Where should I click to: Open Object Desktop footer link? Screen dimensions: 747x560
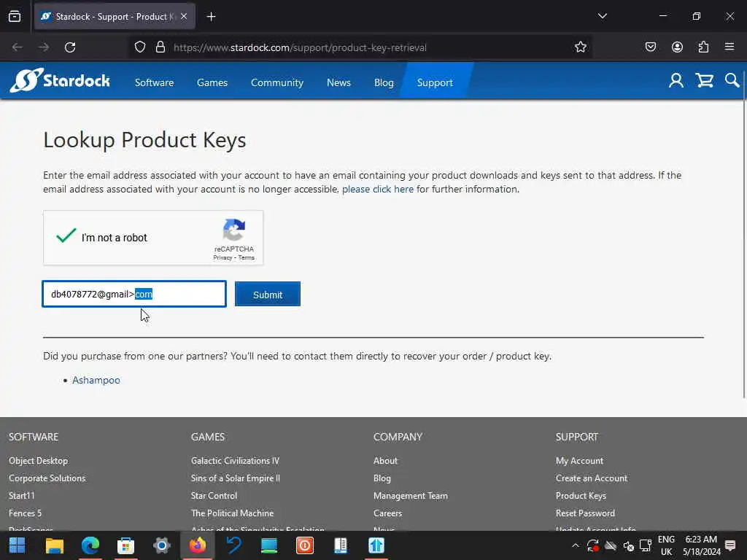38,461
